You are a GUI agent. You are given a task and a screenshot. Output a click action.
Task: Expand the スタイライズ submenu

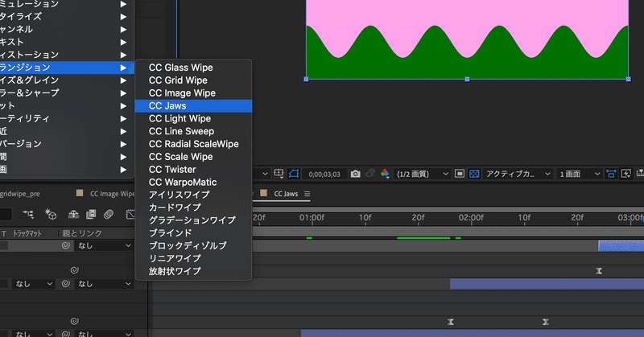[67, 16]
